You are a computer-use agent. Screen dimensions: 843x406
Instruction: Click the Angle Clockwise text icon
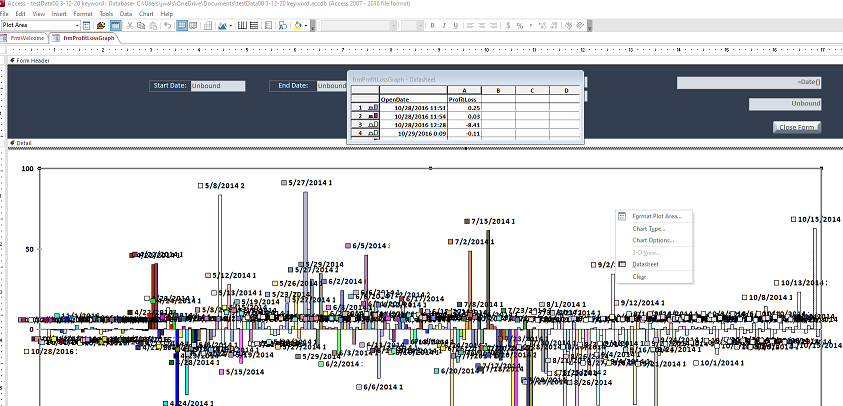point(569,25)
